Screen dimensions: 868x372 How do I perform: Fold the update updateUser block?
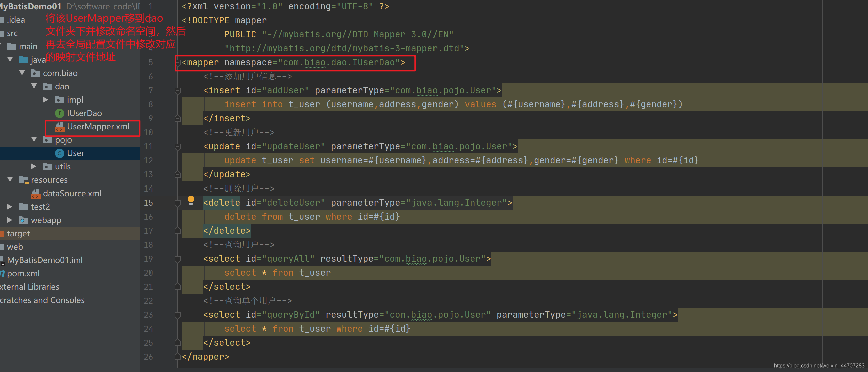(x=178, y=147)
